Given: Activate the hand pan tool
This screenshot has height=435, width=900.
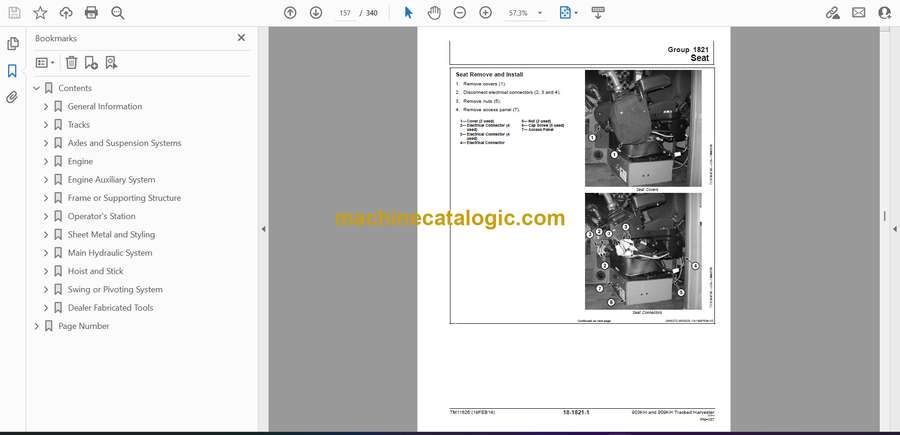Looking at the screenshot, I should [x=434, y=13].
